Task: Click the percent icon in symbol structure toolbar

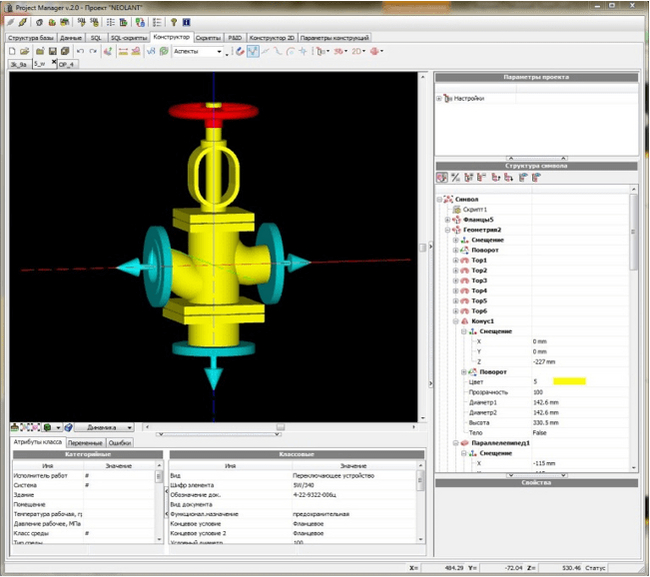Action: click(456, 177)
